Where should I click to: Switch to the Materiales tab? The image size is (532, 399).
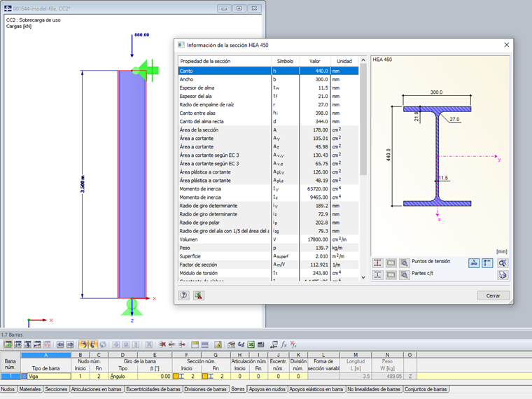click(x=30, y=389)
